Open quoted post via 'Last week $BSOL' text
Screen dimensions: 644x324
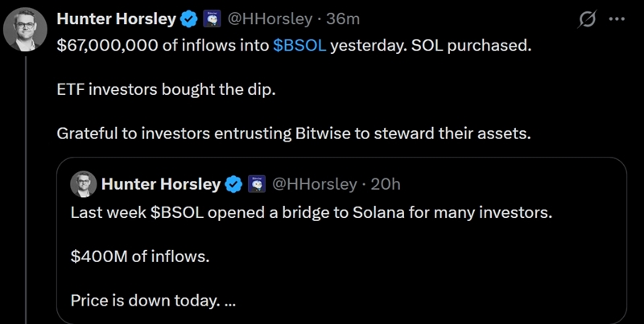pos(310,214)
